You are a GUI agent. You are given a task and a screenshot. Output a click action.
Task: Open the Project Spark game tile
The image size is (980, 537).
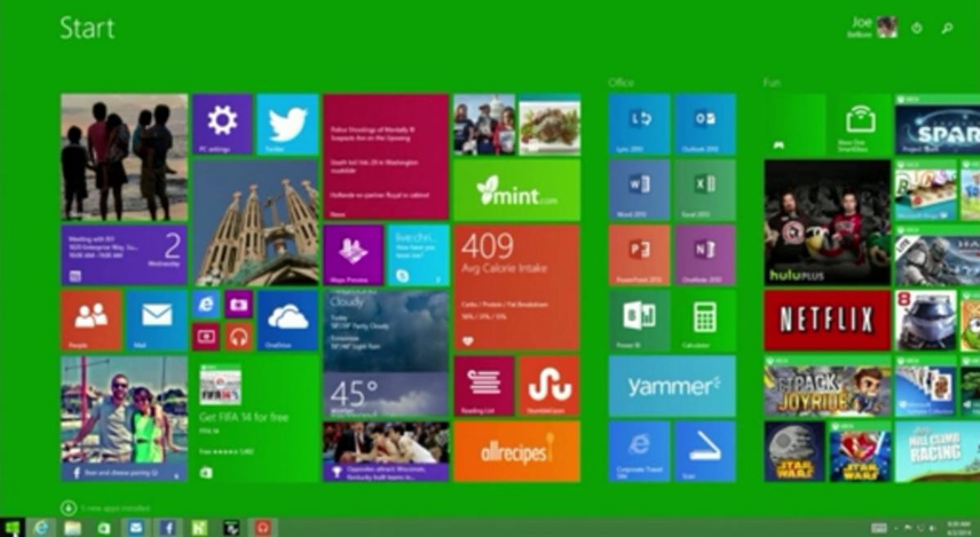938,124
